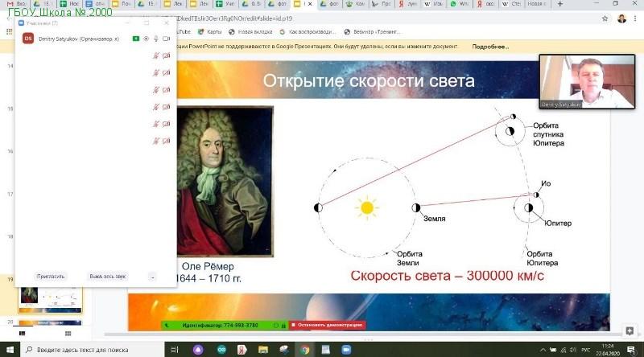644x357 pixels.
Task: Open Arduino app on the taskbar
Action: [x=221, y=350]
